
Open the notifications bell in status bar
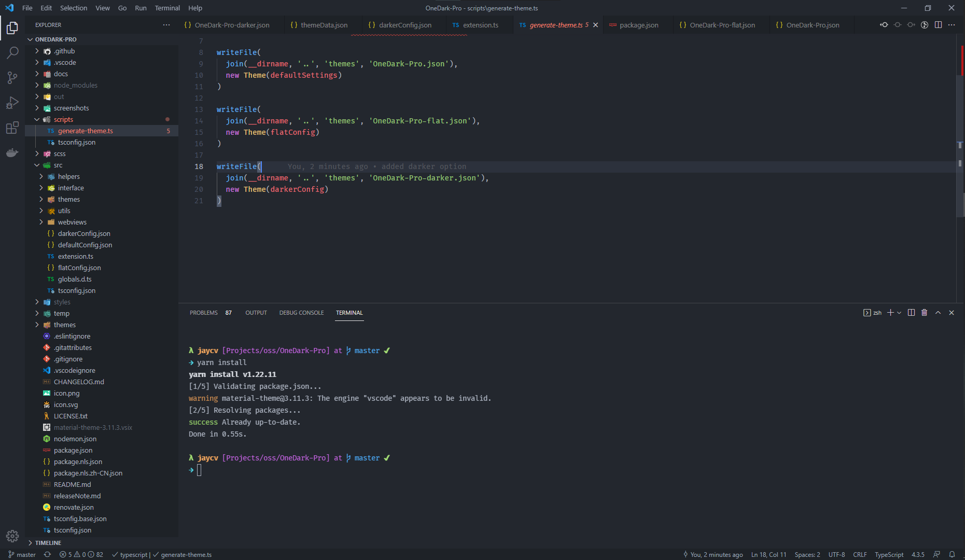952,554
